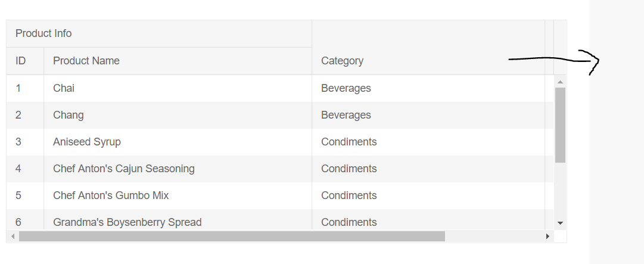Click the vertical scrollbar up arrow
The image size is (644, 264).
[560, 82]
